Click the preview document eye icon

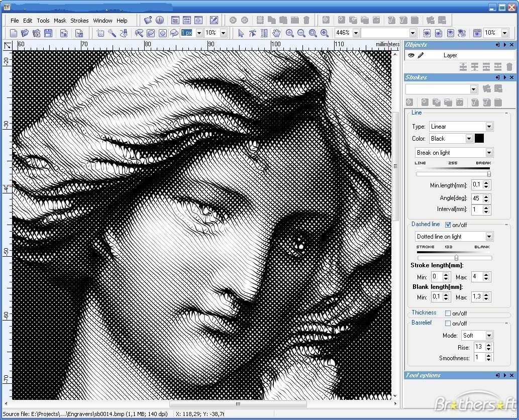pyautogui.click(x=439, y=33)
